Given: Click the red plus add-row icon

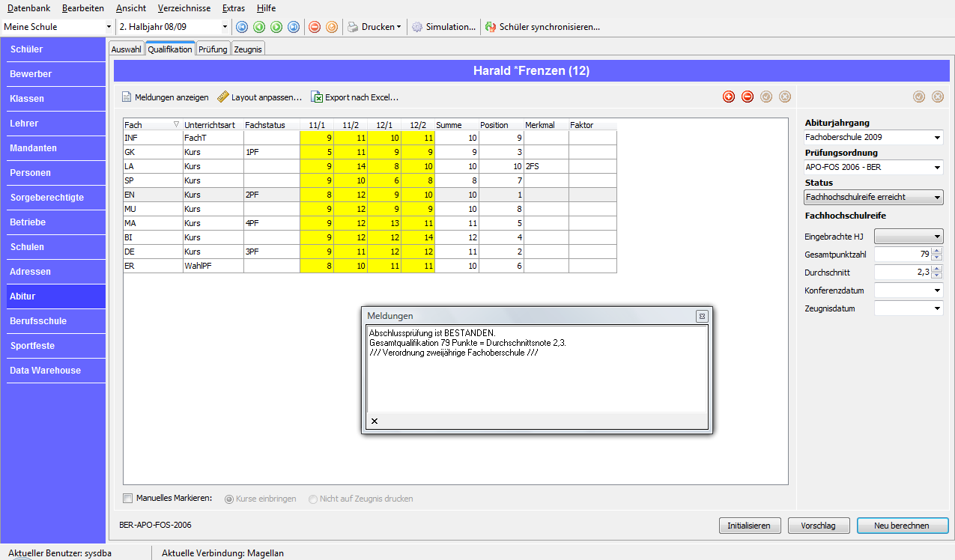Looking at the screenshot, I should [x=728, y=97].
